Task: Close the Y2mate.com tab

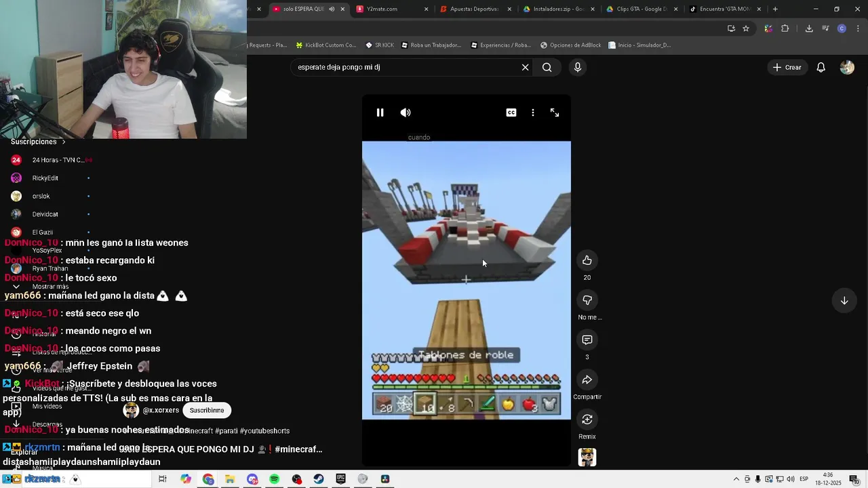Action: tap(426, 9)
